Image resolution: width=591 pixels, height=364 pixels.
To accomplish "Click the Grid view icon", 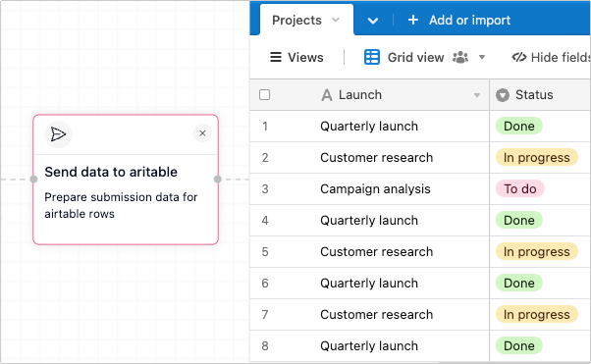I will tap(372, 57).
